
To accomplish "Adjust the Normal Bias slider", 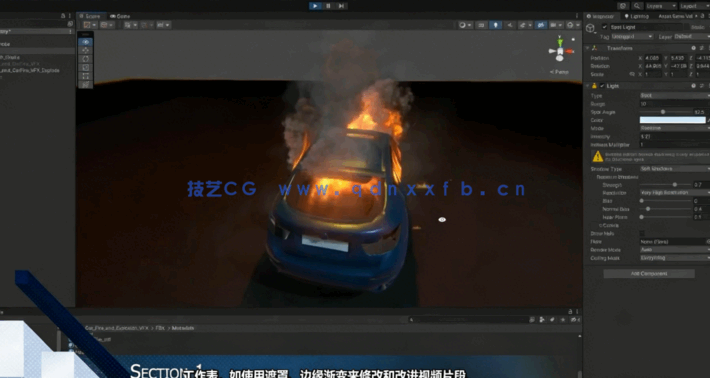I will pos(665,209).
